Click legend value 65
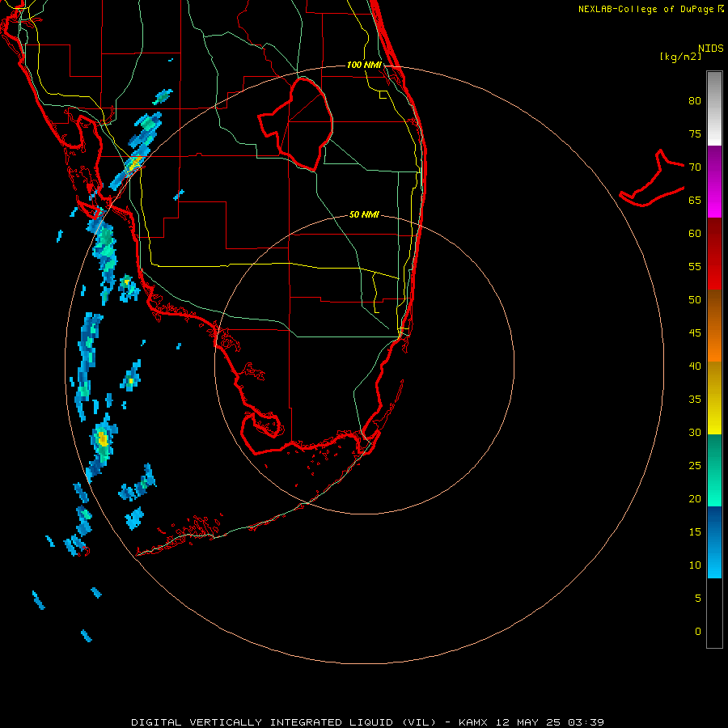728x728 pixels. (695, 201)
